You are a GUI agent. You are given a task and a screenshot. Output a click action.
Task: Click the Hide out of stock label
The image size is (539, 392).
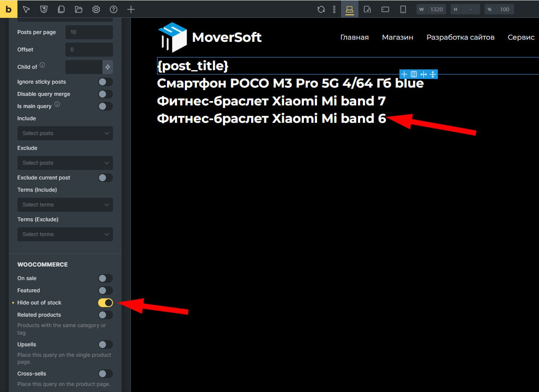click(39, 303)
